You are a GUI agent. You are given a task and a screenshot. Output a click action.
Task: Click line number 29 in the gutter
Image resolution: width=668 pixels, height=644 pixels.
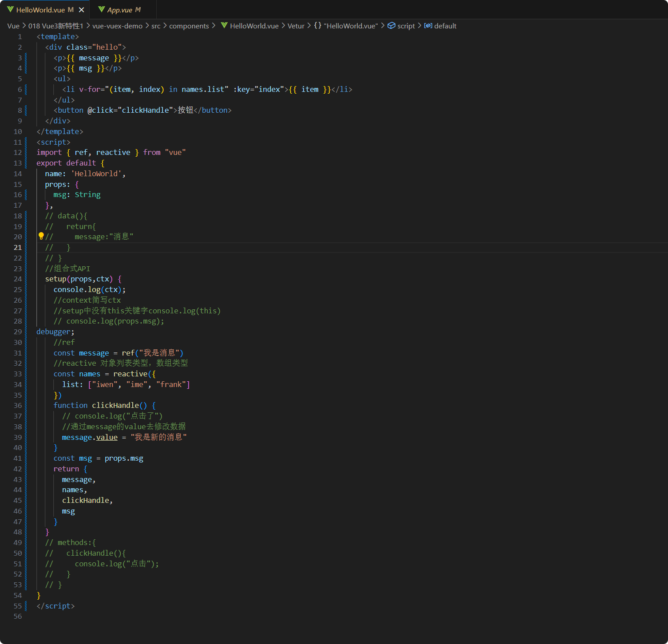(18, 332)
